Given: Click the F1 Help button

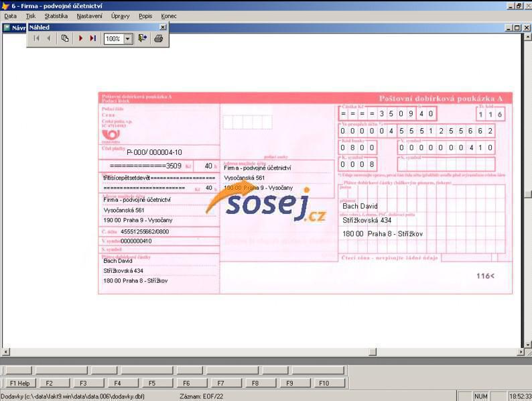Looking at the screenshot, I should click(x=19, y=383).
